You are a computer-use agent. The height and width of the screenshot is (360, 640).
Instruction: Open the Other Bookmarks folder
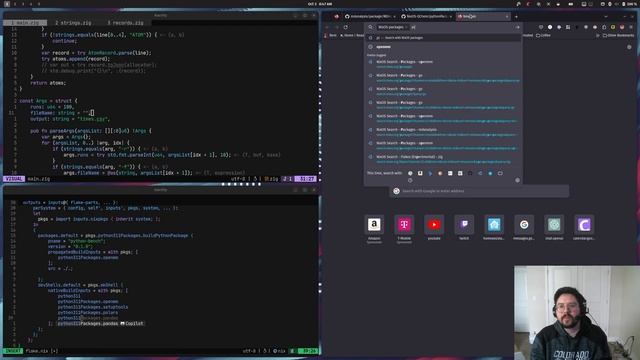click(x=618, y=36)
